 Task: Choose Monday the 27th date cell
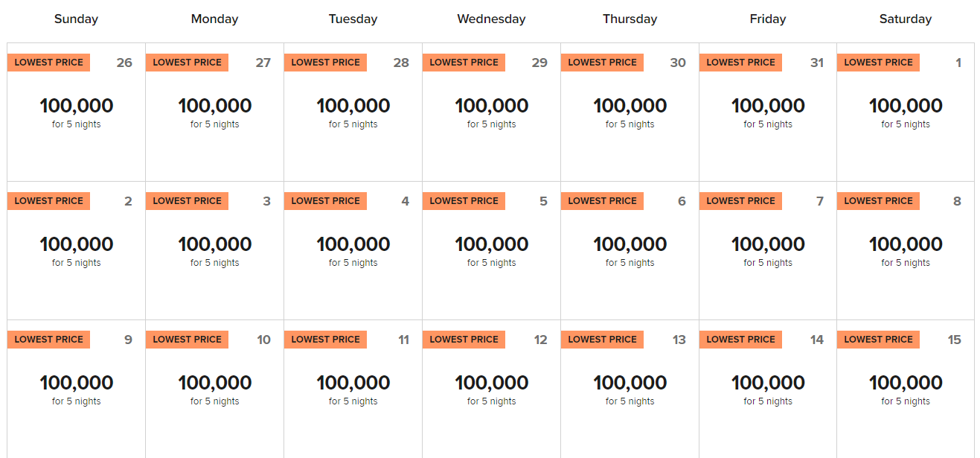coord(214,112)
